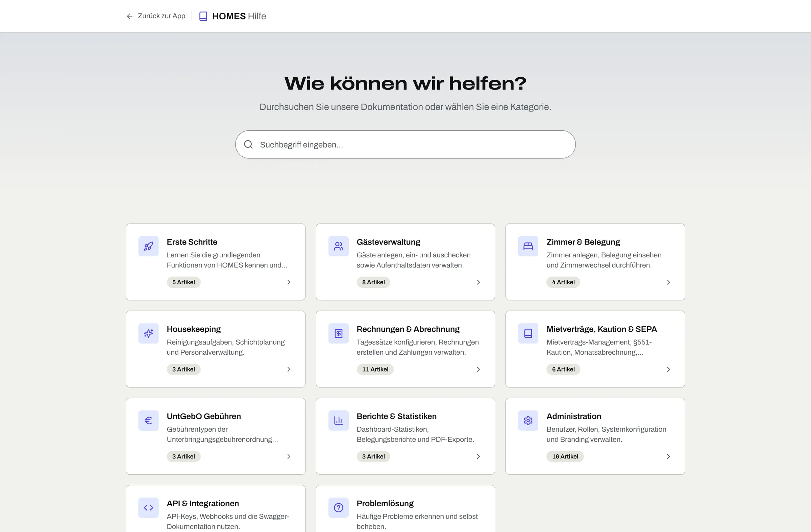Open Zimmer & Belegung via its chevron
Image resolution: width=811 pixels, height=532 pixels.
(668, 282)
